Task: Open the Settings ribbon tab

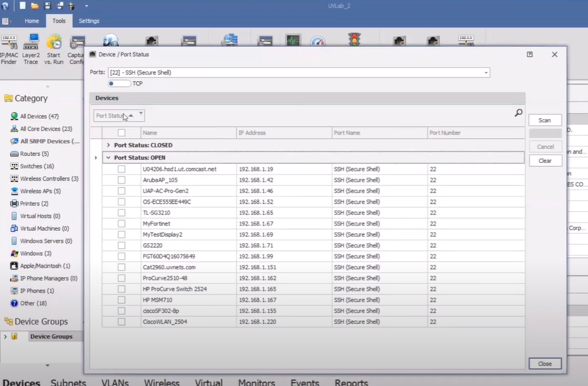Action: click(89, 21)
